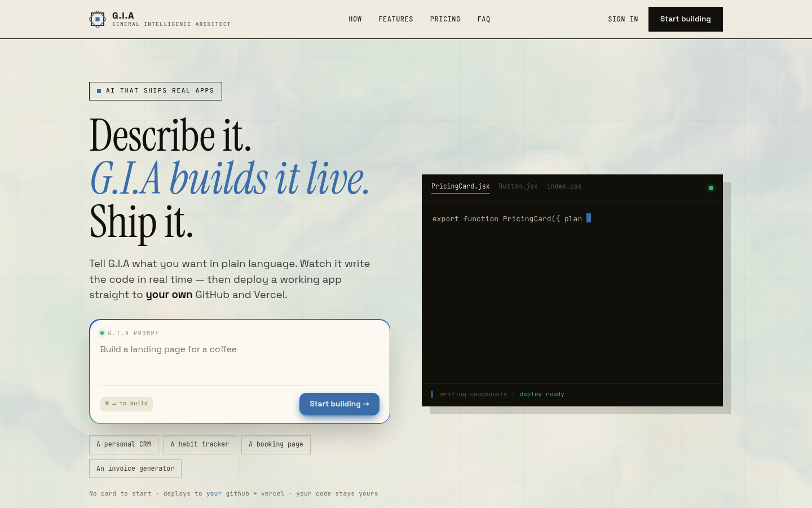Click the SIGN IN link
812x508 pixels.
coord(623,19)
